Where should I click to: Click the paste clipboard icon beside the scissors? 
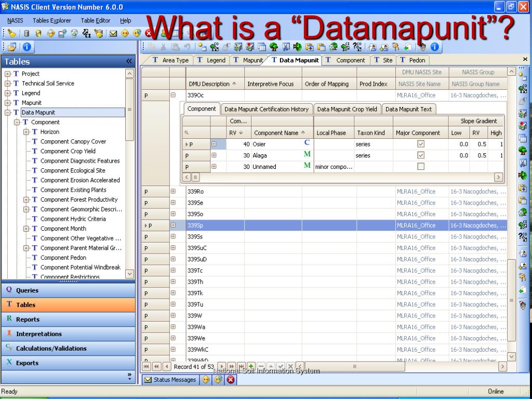point(176,47)
